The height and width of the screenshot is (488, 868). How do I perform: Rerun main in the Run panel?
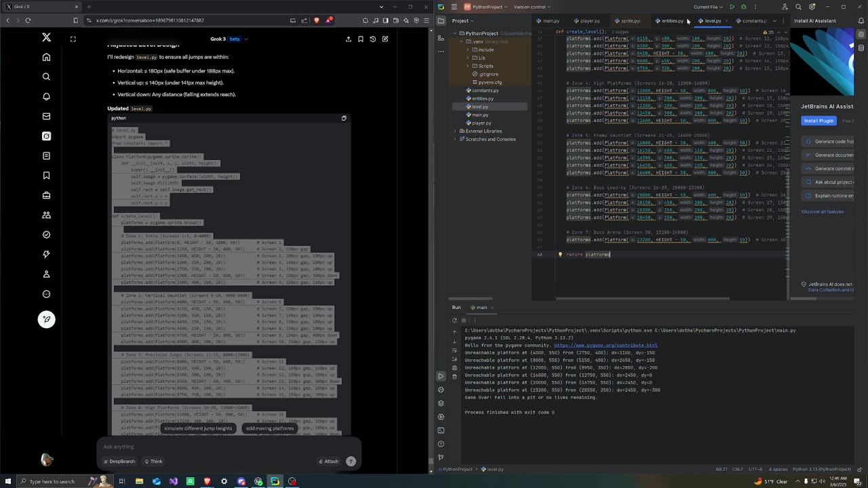point(454,320)
